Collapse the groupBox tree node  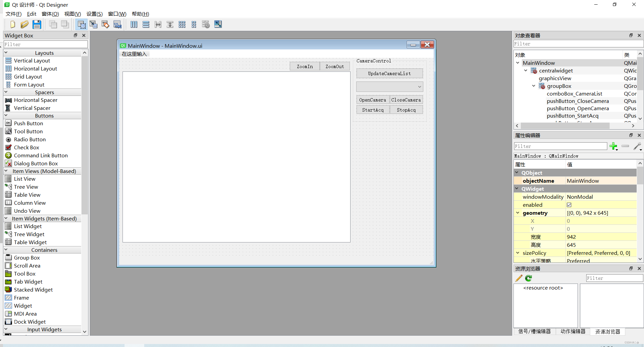(x=533, y=86)
